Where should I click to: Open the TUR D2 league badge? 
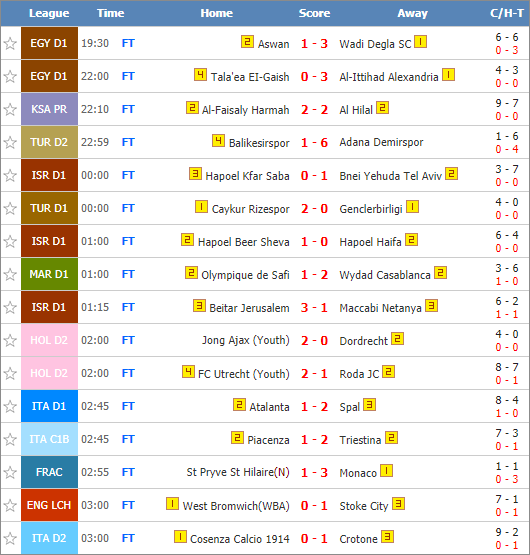49,142
